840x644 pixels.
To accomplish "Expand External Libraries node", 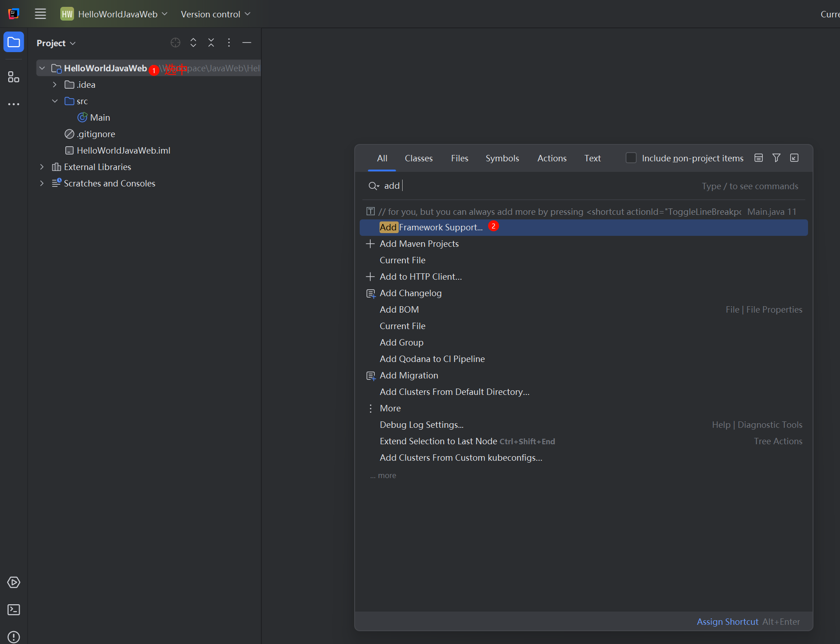I will [x=42, y=167].
